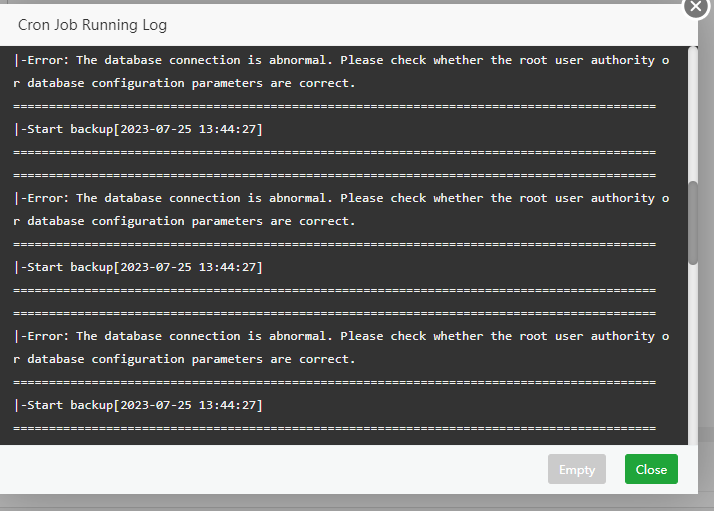
Task: Click the first "-Start backup" log entry
Action: click(x=138, y=129)
